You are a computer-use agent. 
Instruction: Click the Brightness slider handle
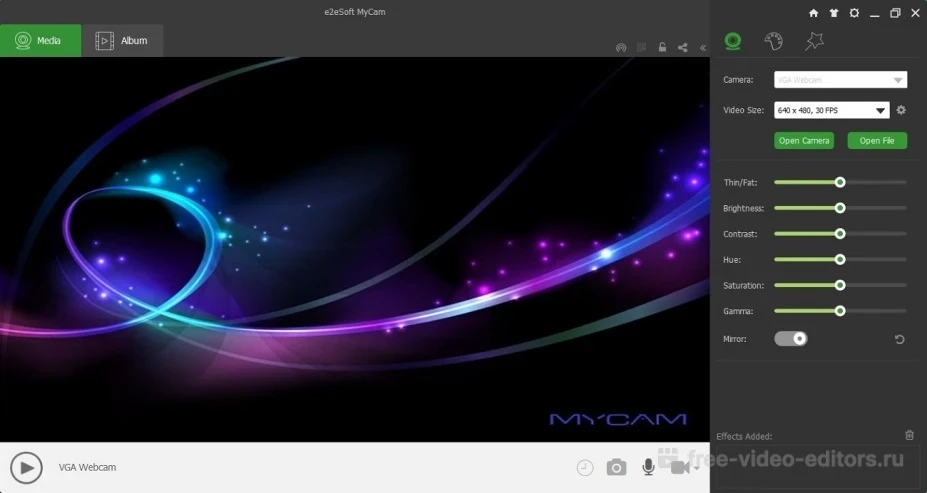coord(840,208)
